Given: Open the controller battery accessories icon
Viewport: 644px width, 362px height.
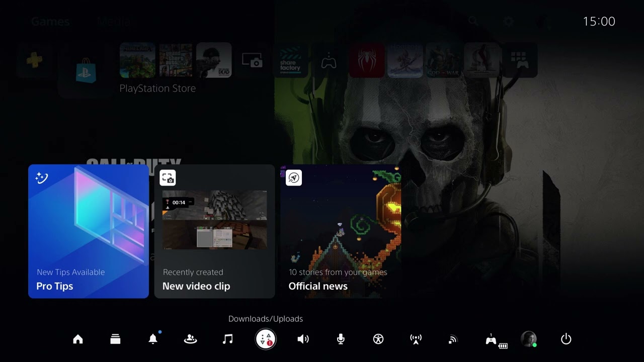Looking at the screenshot, I should coord(496,340).
